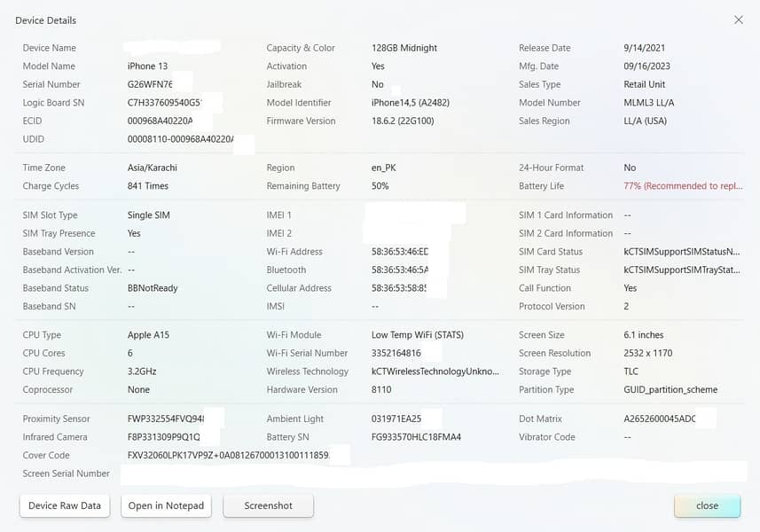Select the Coprocessor None value
The image size is (760, 532).
tap(138, 389)
